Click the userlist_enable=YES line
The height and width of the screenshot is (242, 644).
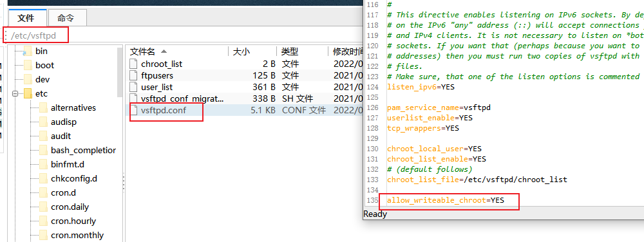click(430, 118)
